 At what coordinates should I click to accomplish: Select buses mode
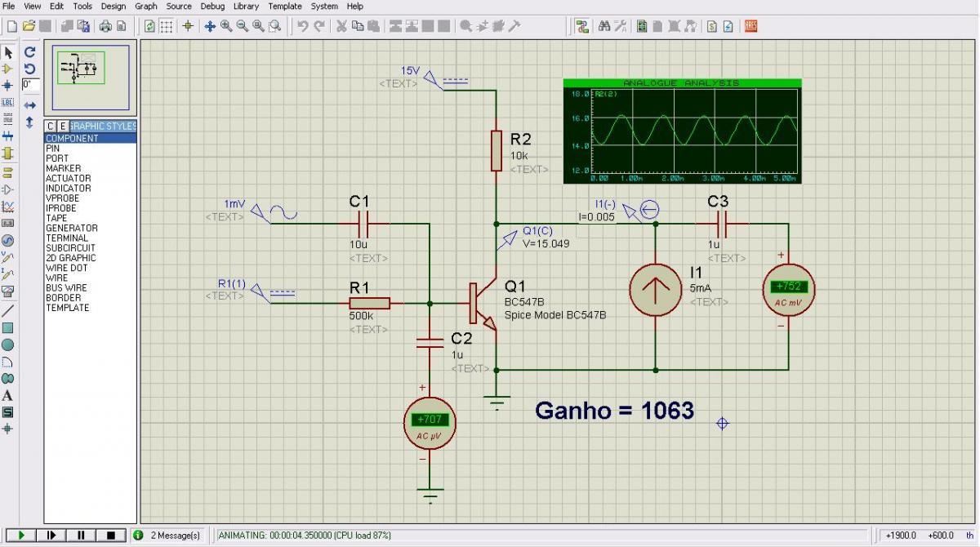click(x=8, y=136)
